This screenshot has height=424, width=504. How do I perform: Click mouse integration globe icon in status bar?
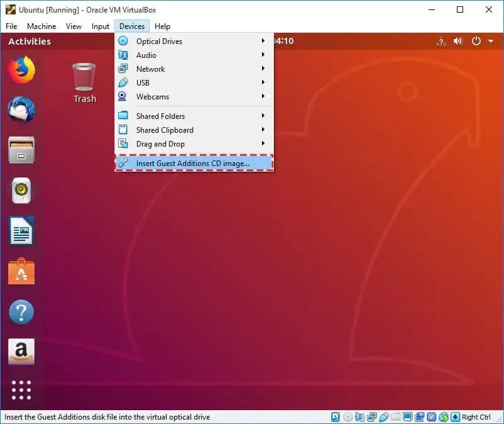[x=444, y=417]
